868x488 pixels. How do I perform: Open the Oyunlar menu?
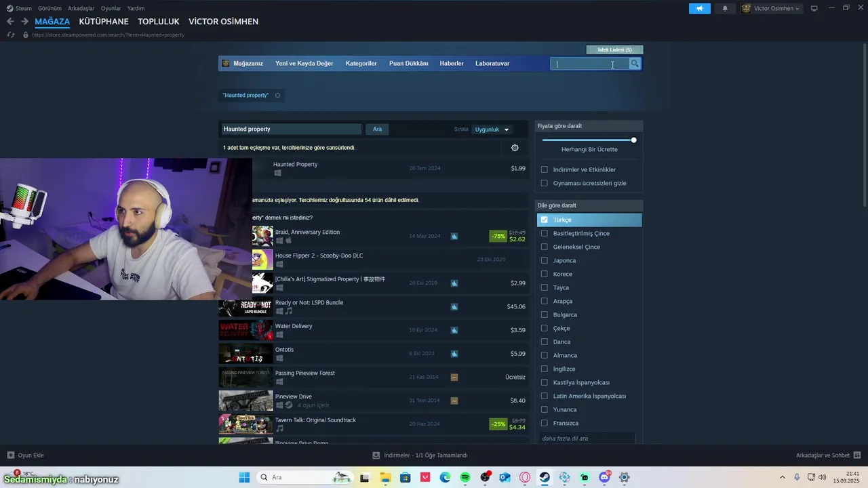[x=111, y=8]
